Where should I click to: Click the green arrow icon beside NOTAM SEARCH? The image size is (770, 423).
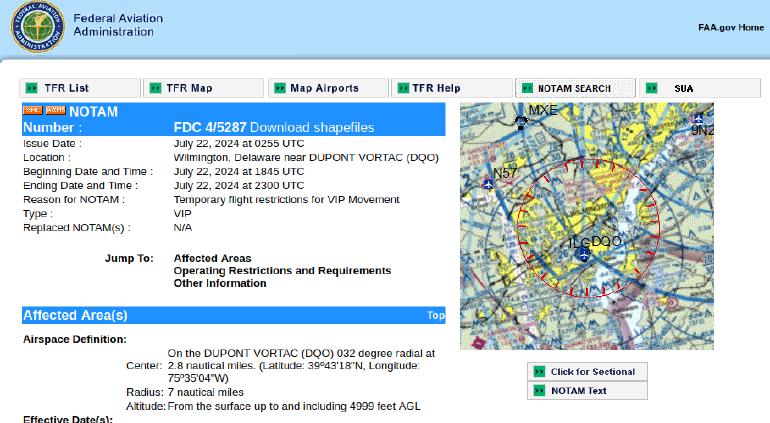coord(527,88)
